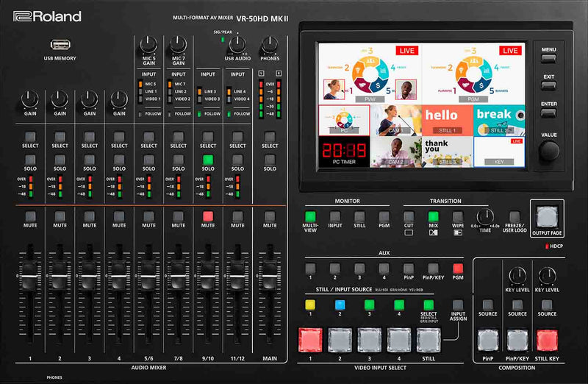This screenshot has height=384, width=588.
Task: Select AUX PinP output
Action: point(409,268)
